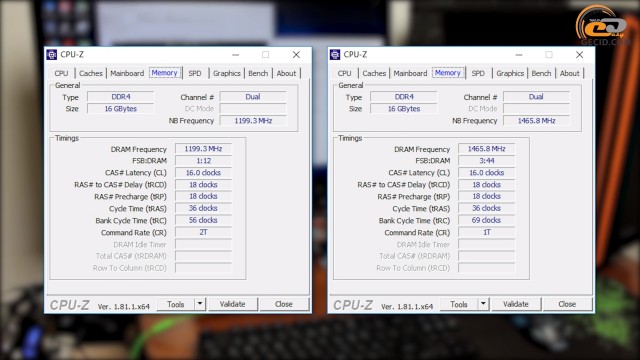The width and height of the screenshot is (640, 360).
Task: Open the Mainboard tab in right CPU-Z window
Action: (410, 73)
